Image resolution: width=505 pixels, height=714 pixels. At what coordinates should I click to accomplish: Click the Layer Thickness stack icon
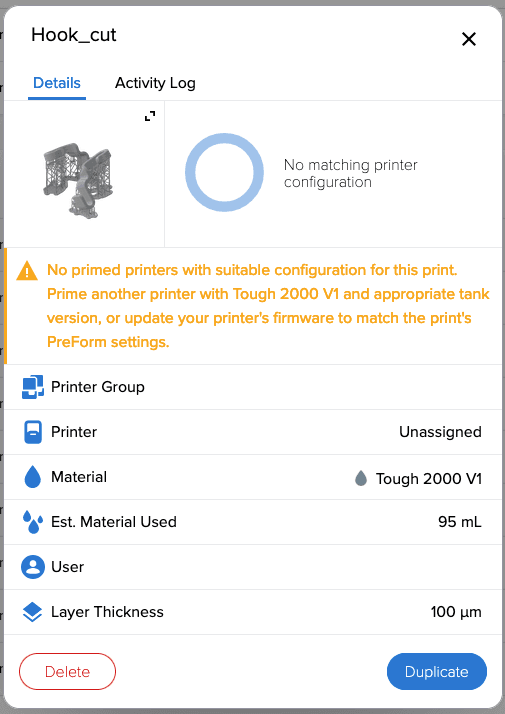click(x=33, y=612)
